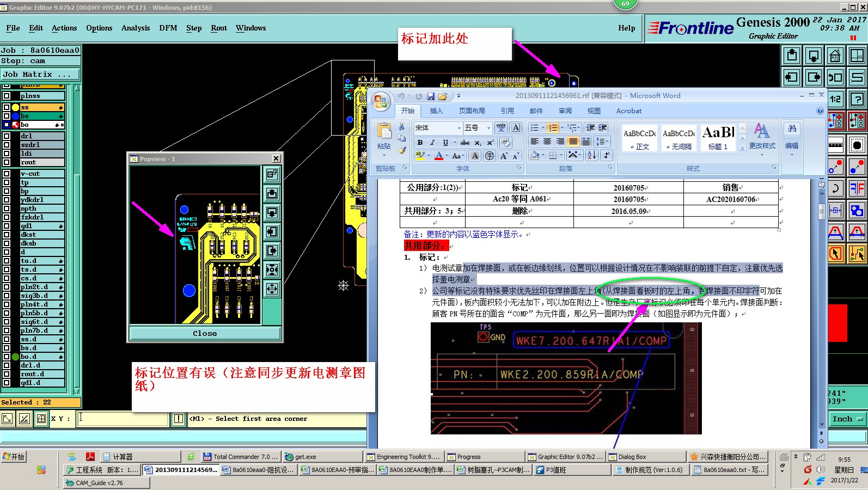
Task: Open Total Commander from the taskbar
Action: point(240,457)
